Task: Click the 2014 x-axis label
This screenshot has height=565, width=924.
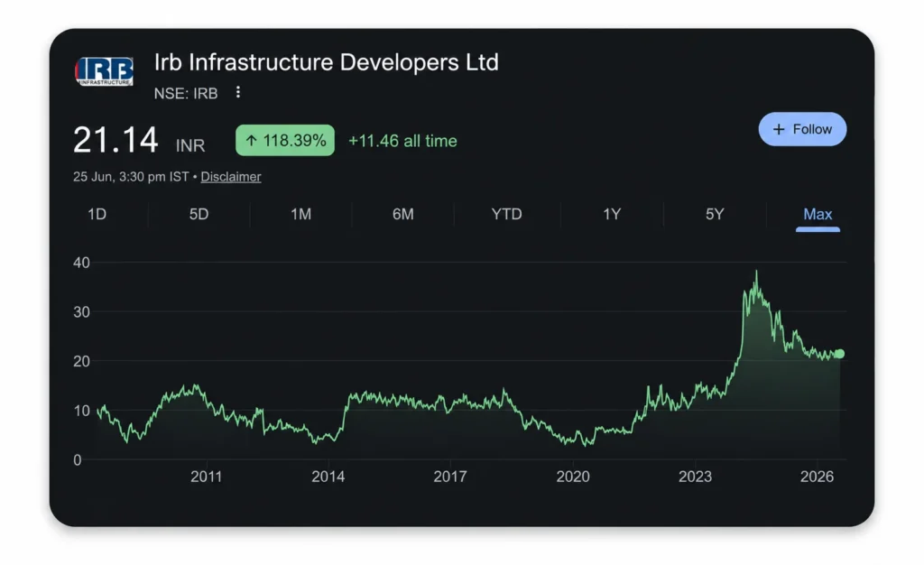Action: (328, 477)
